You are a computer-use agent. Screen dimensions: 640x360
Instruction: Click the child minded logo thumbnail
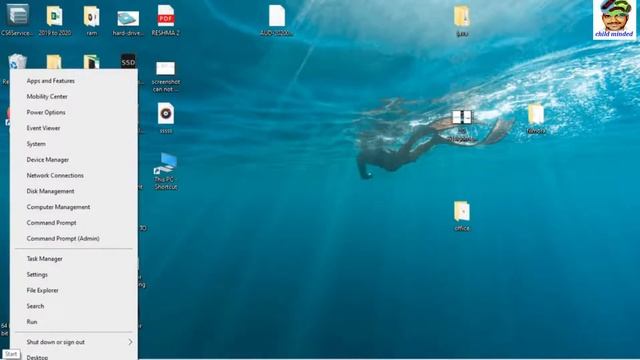(x=614, y=20)
